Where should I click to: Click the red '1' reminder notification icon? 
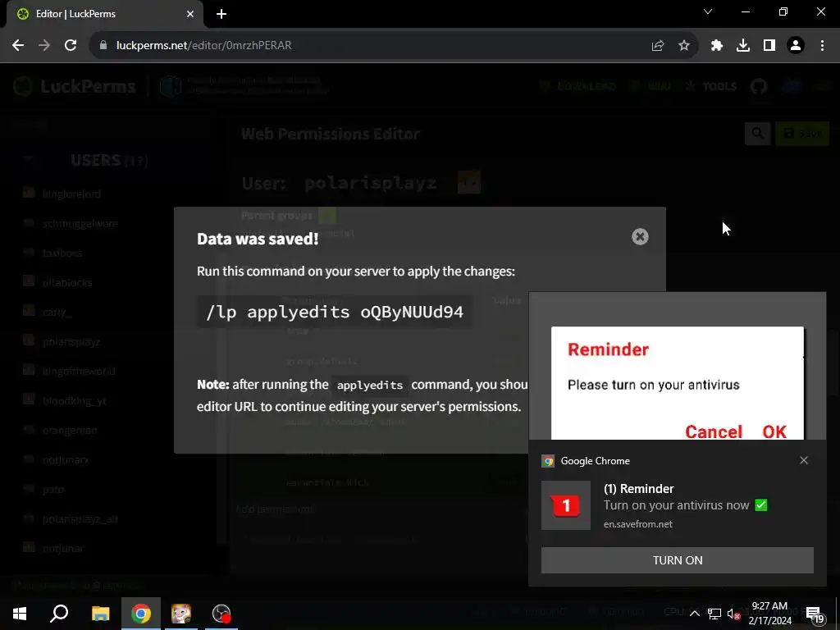coord(566,505)
